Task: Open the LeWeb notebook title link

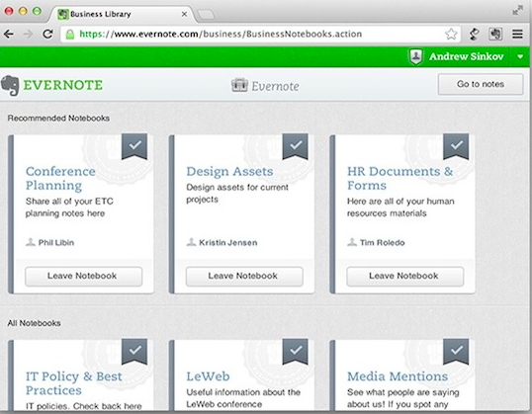Action: coord(208,376)
